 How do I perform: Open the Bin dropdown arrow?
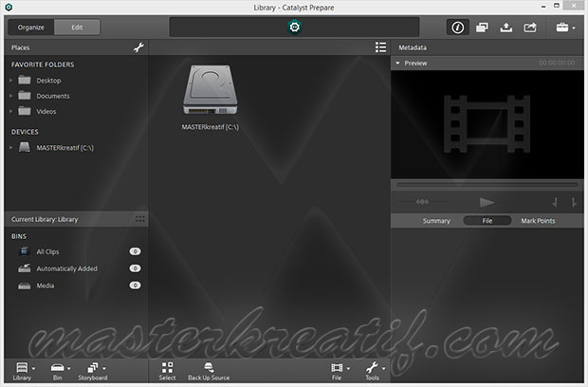point(69,369)
